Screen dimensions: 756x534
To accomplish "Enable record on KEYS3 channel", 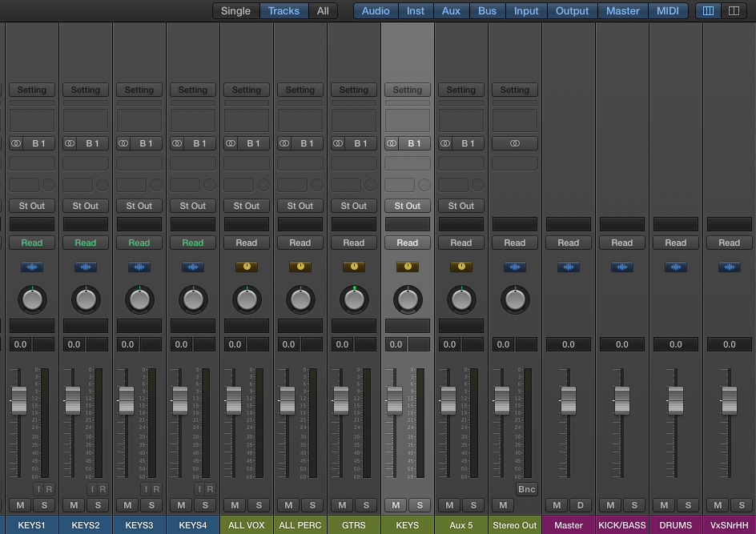I will pos(156,489).
